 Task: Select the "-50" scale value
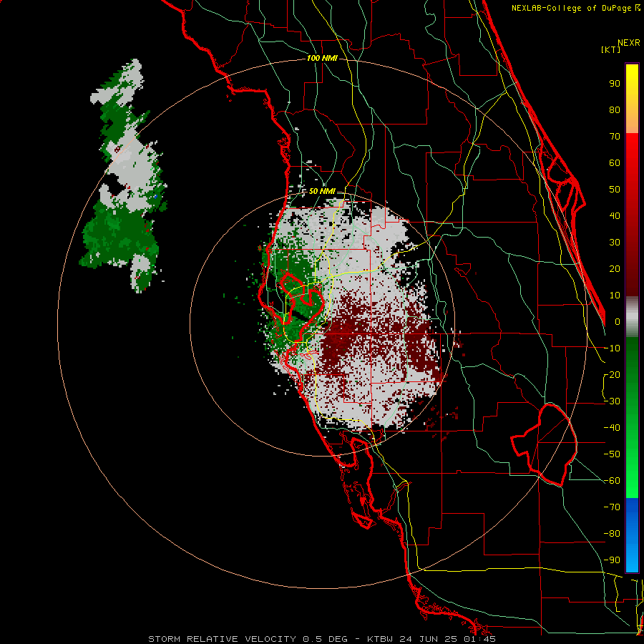tap(612, 454)
